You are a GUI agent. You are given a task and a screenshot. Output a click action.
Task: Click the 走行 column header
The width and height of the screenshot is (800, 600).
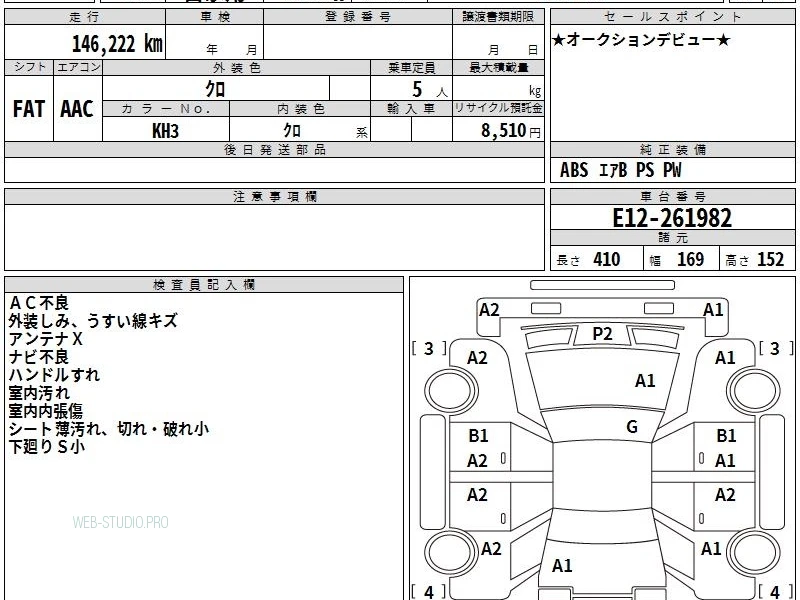(84, 17)
